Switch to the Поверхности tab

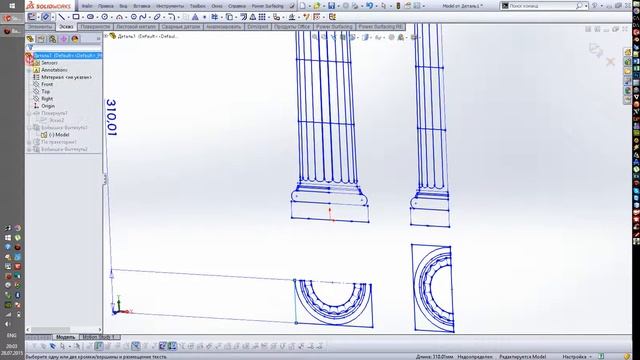coord(95,27)
